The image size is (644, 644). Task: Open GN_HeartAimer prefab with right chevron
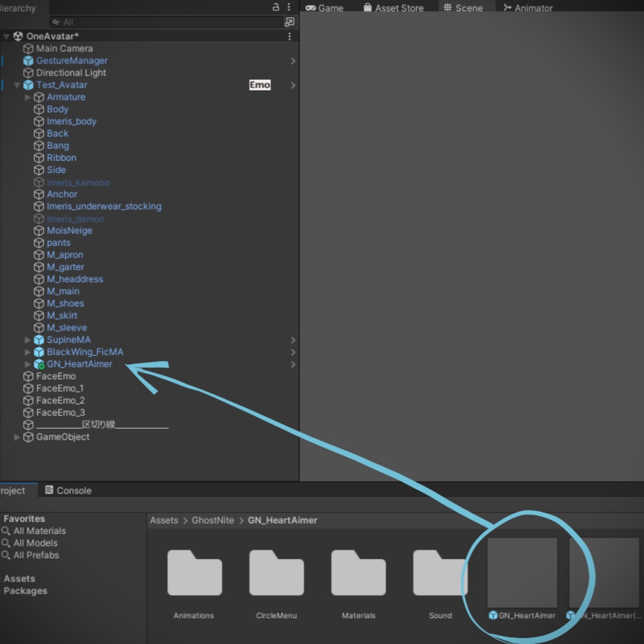(x=293, y=364)
